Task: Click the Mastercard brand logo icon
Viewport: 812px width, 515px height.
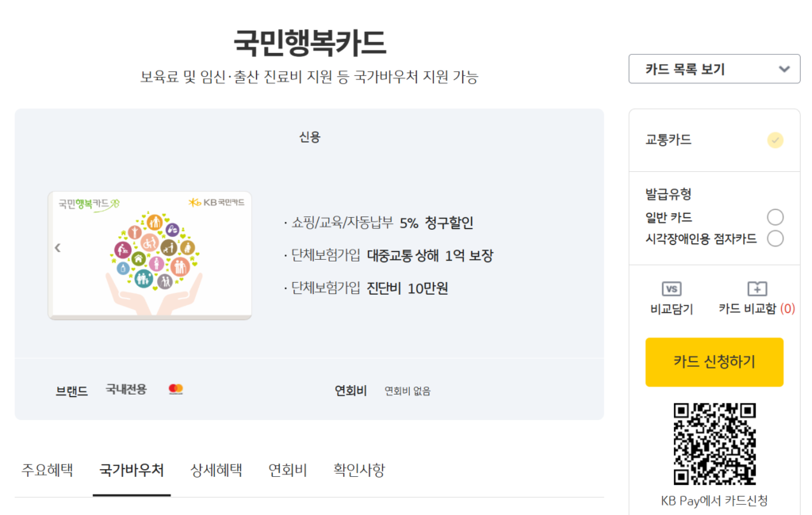Action: [176, 388]
